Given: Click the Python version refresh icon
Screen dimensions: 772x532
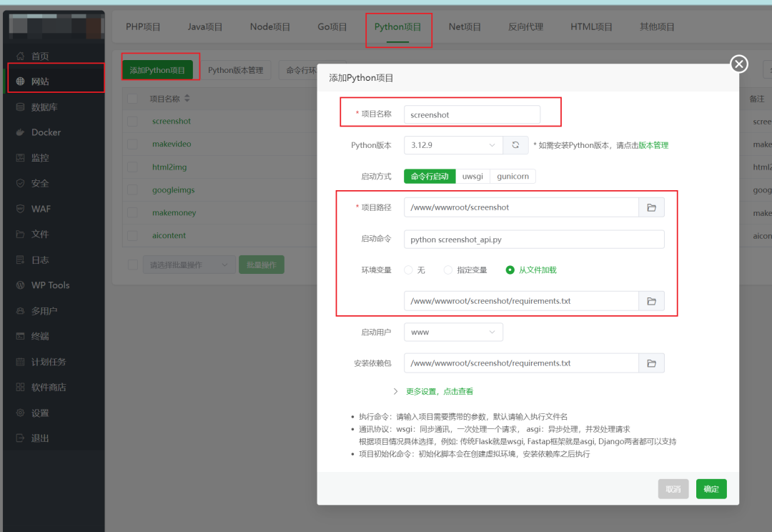Looking at the screenshot, I should (515, 145).
